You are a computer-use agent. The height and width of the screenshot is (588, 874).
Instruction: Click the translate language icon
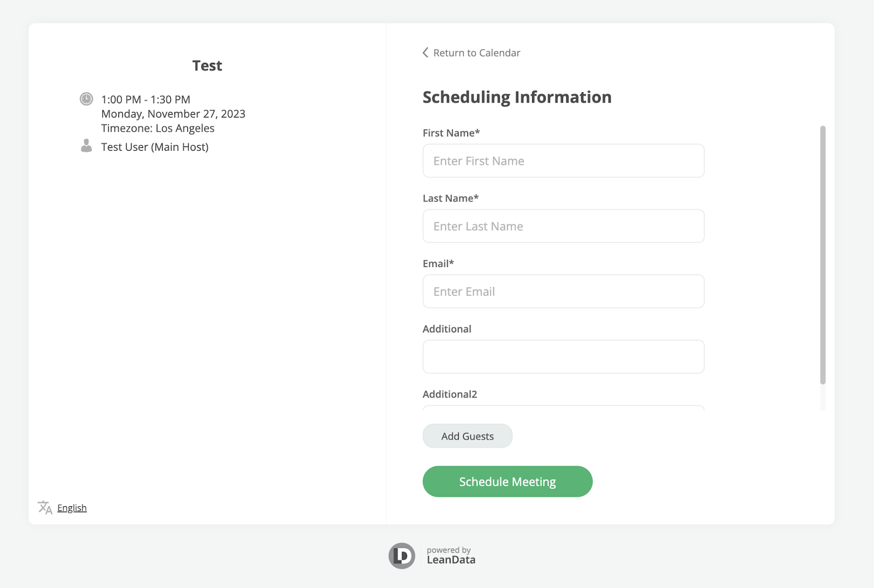click(45, 507)
